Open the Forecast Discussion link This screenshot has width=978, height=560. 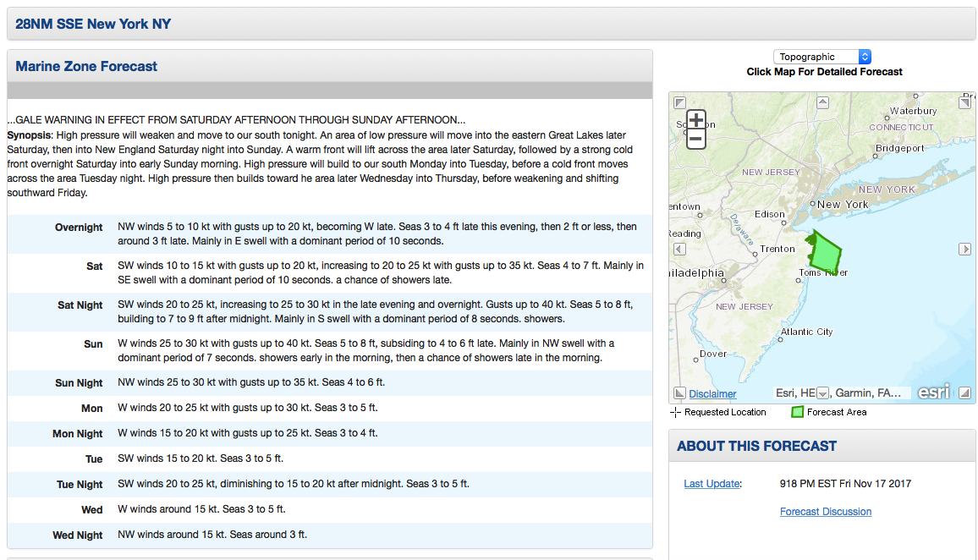pyautogui.click(x=825, y=512)
